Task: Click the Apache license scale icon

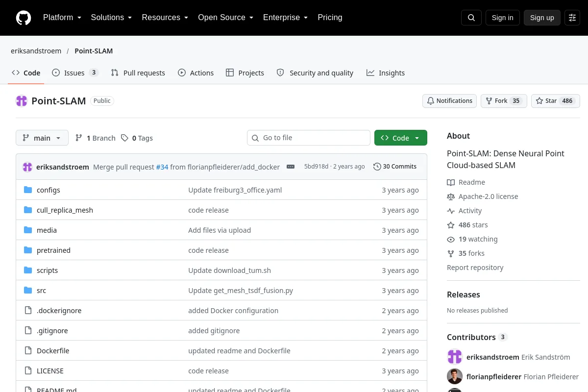Action: coord(451,196)
